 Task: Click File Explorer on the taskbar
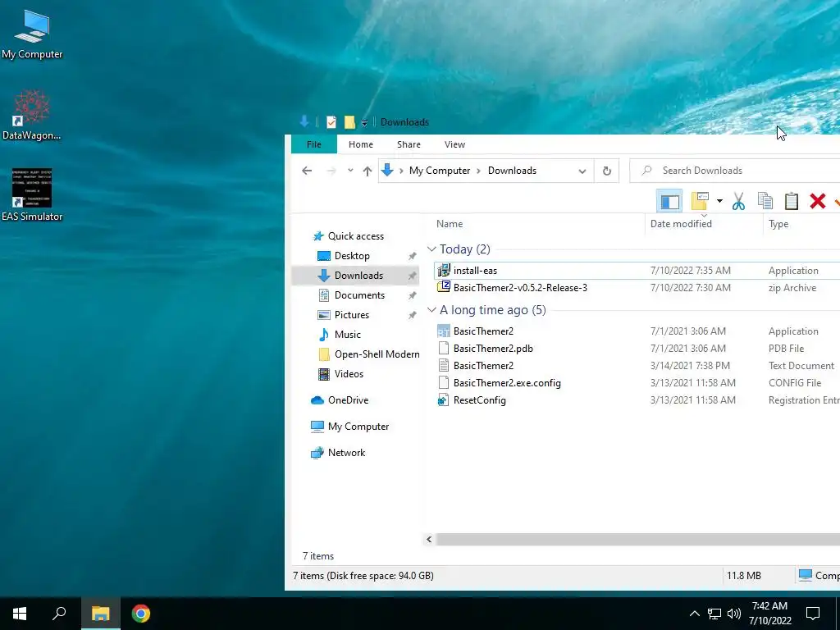100,614
